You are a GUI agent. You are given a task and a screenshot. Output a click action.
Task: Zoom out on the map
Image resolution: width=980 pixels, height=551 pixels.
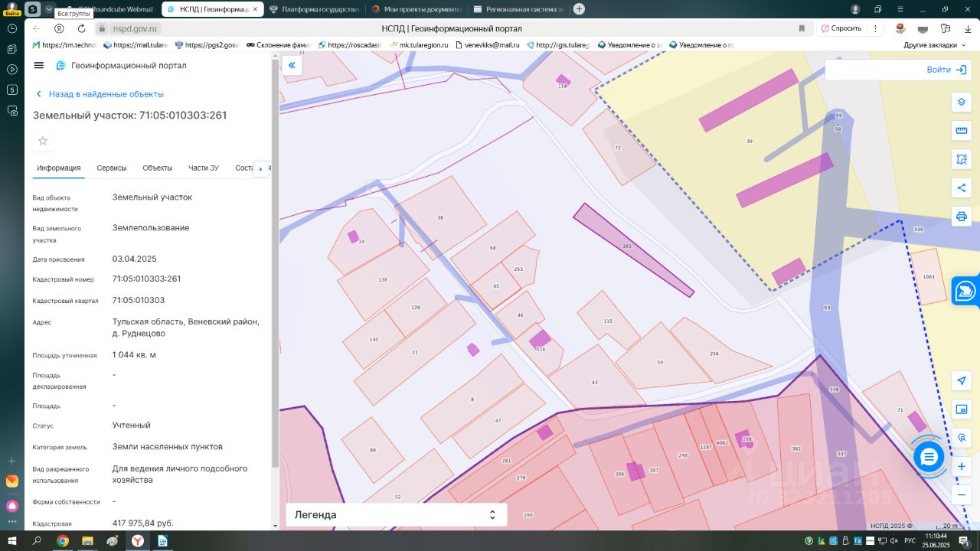click(x=962, y=495)
